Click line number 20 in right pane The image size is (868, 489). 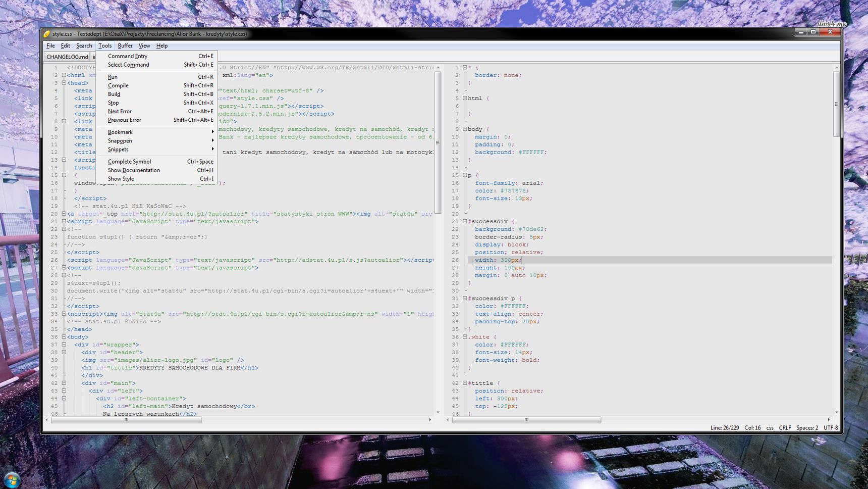455,214
